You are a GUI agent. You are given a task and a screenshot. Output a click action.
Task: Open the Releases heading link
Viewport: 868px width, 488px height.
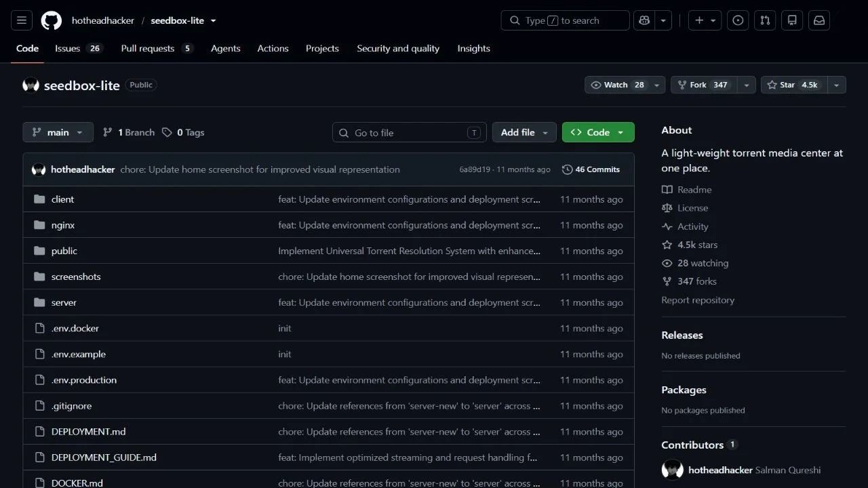682,335
